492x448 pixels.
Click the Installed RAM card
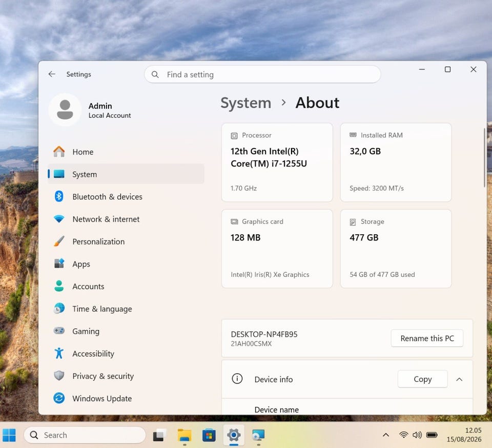click(x=396, y=162)
